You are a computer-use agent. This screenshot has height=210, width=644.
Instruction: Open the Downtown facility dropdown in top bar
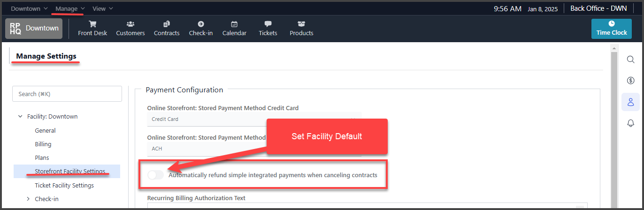29,8
